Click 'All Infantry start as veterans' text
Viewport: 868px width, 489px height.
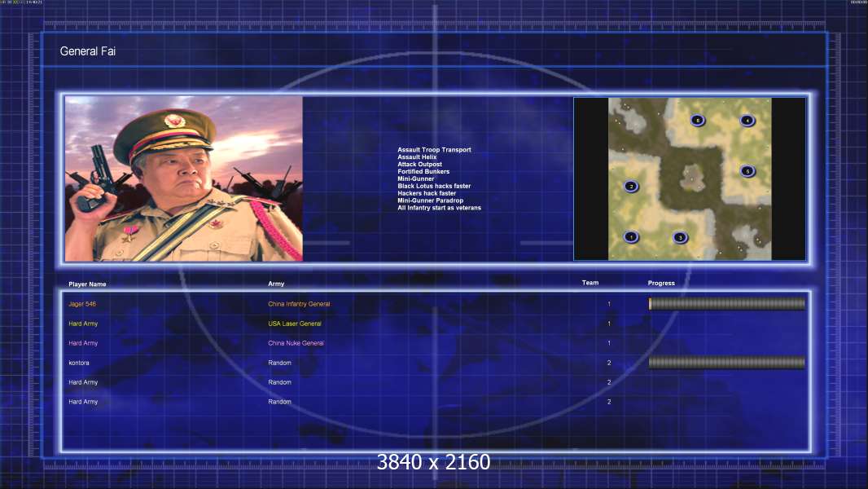pos(439,208)
